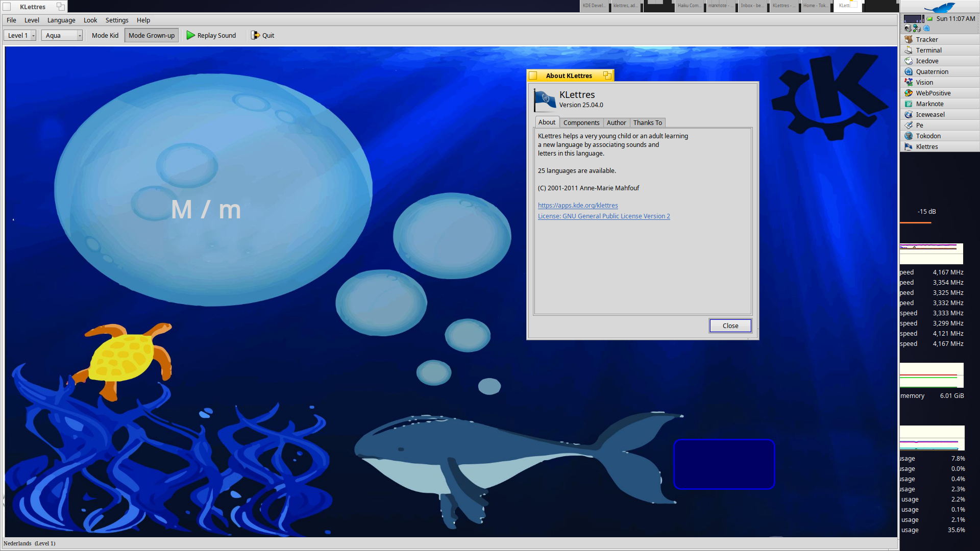Open the Language menu
This screenshot has width=980, height=551.
(61, 20)
